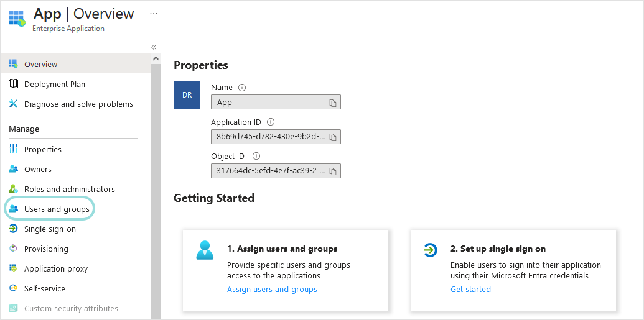The width and height of the screenshot is (644, 320).
Task: Open Deployment Plan book icon
Action: pyautogui.click(x=13, y=84)
